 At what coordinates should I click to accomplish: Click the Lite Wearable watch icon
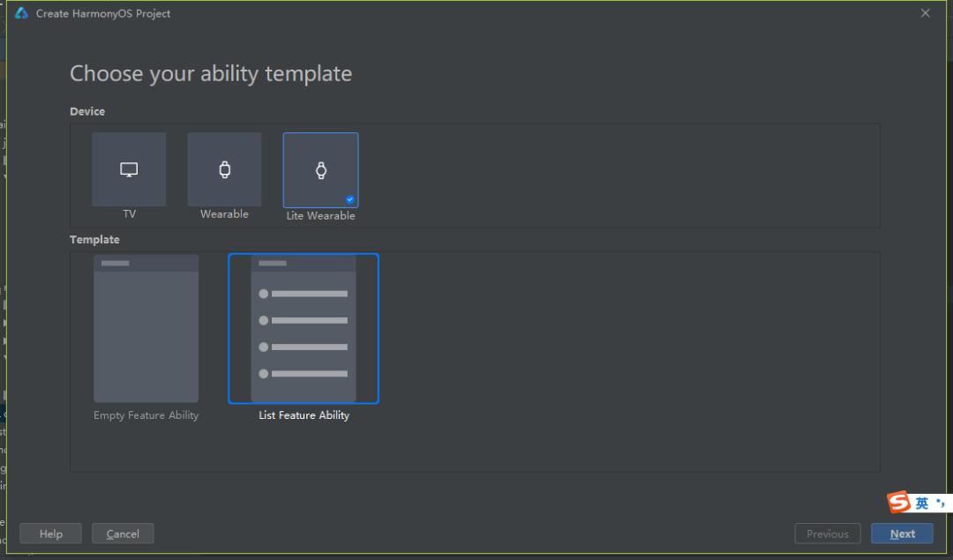320,170
